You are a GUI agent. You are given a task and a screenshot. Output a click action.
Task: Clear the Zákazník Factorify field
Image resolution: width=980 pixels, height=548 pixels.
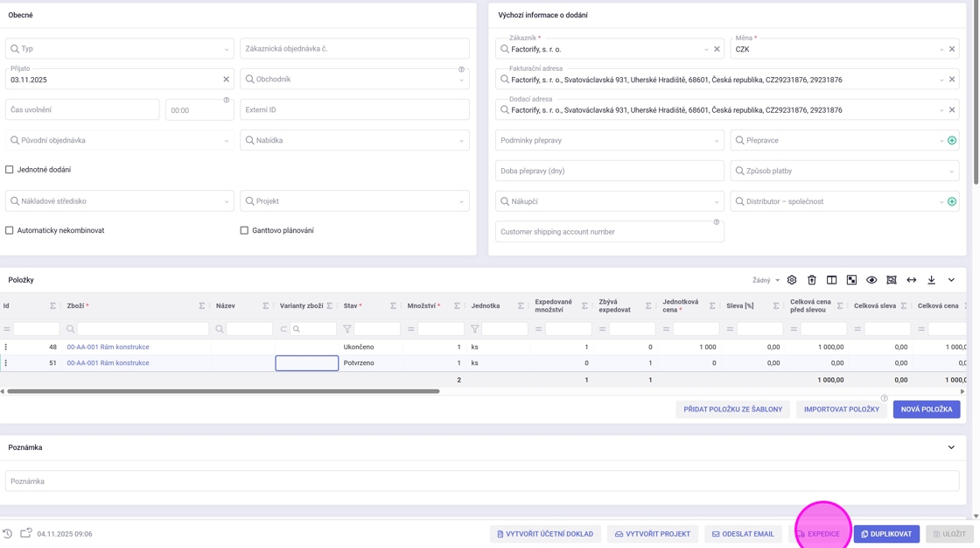click(x=717, y=49)
